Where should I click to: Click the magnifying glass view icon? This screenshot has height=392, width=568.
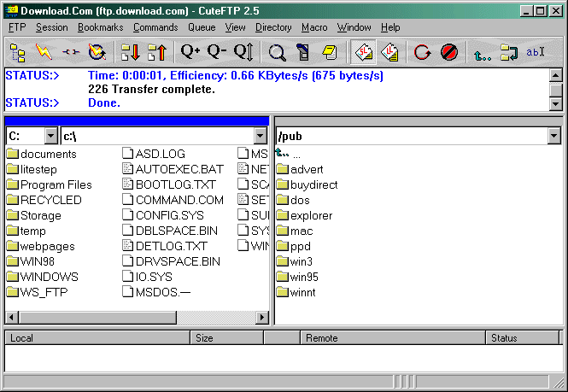[x=278, y=53]
